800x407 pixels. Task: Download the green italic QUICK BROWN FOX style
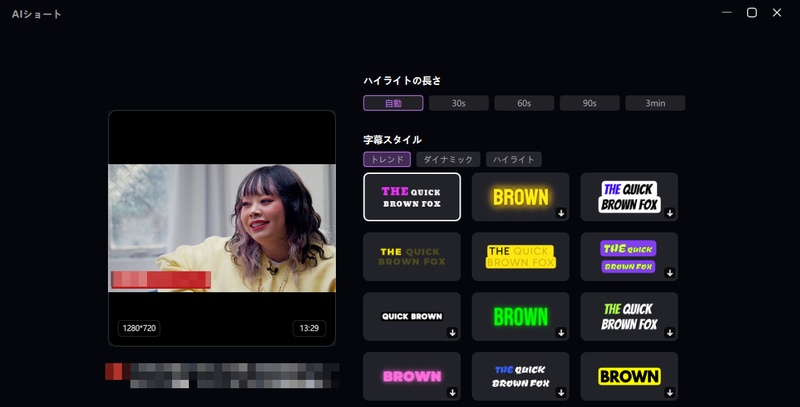[670, 333]
